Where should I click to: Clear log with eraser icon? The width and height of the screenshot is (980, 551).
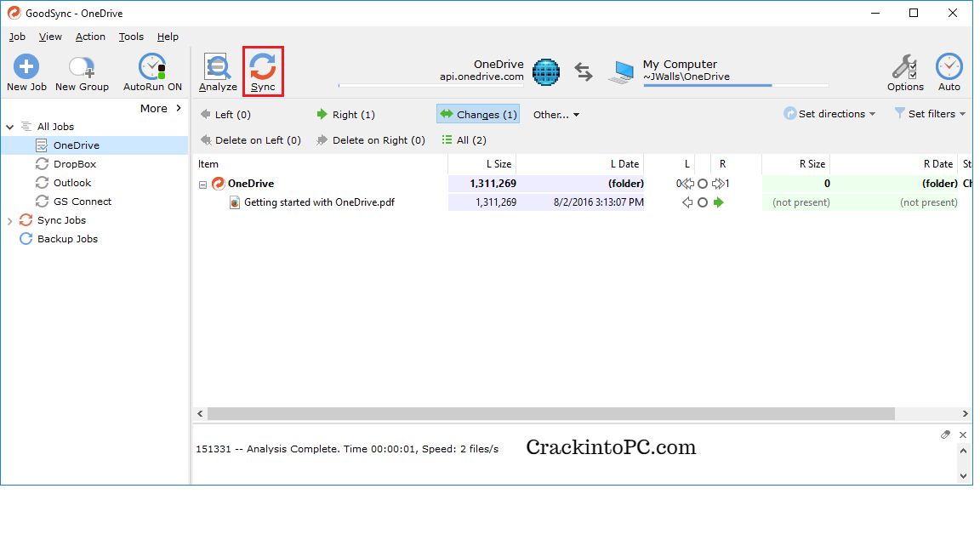946,435
